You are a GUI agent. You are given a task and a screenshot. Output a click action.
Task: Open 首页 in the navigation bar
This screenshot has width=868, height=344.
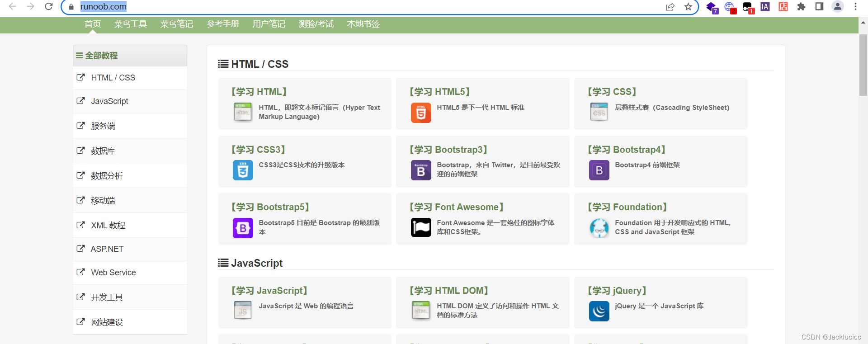(93, 24)
